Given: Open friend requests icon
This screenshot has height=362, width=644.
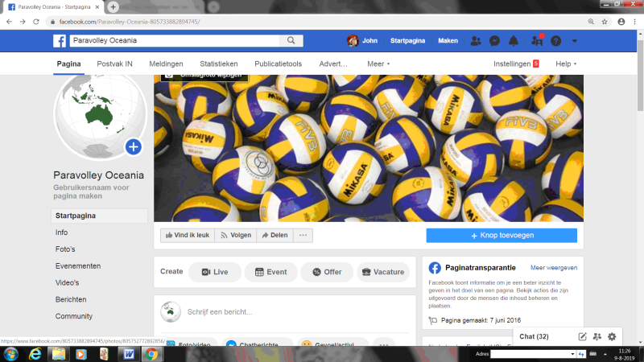Looking at the screenshot, I should [476, 41].
